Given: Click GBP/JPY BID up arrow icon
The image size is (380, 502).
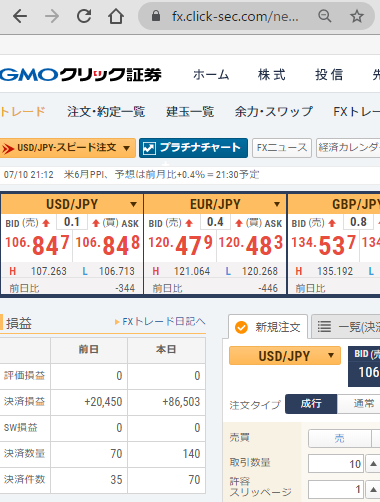Looking at the screenshot, I should click(x=332, y=223).
